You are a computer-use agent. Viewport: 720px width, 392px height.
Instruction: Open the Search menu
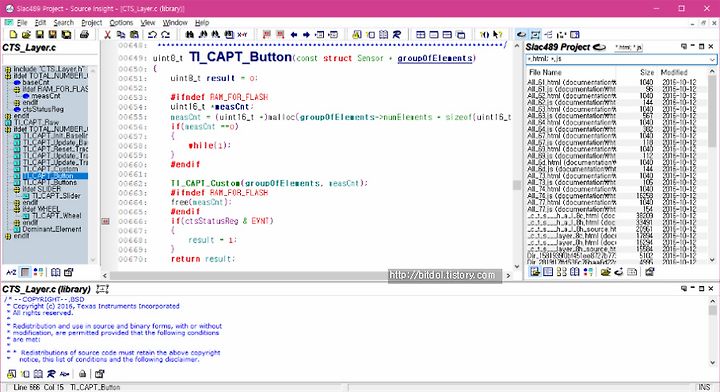click(x=63, y=22)
